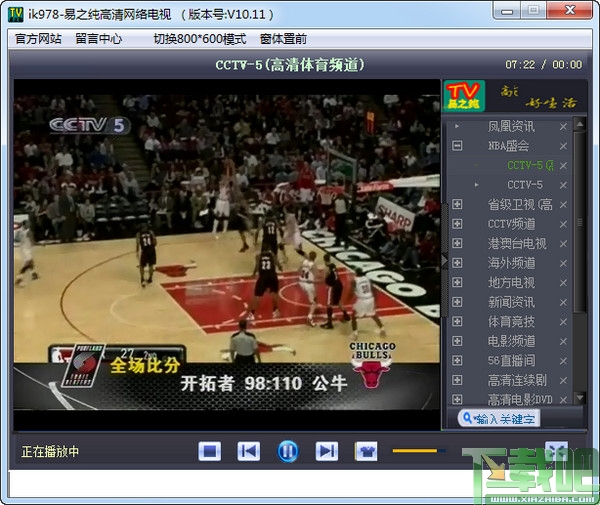Viewport: 600px width, 505px height.
Task: Select the 凤凰资讯 channel
Action: 511,126
